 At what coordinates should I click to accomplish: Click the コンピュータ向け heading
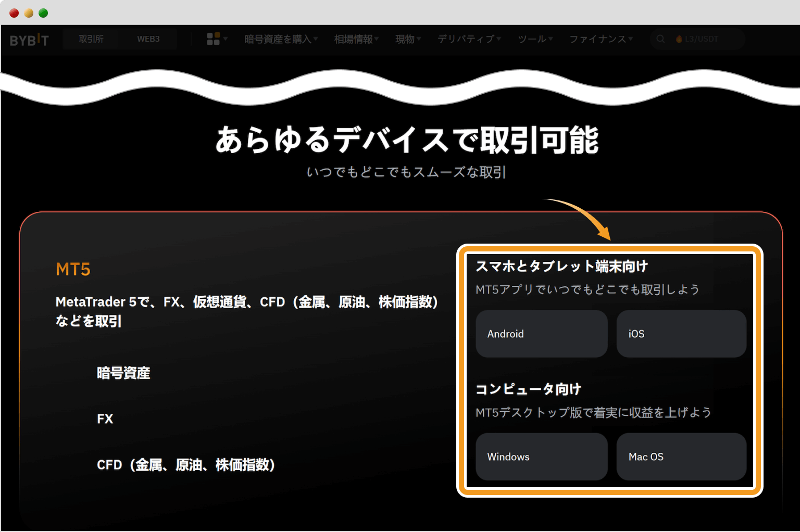tap(528, 389)
